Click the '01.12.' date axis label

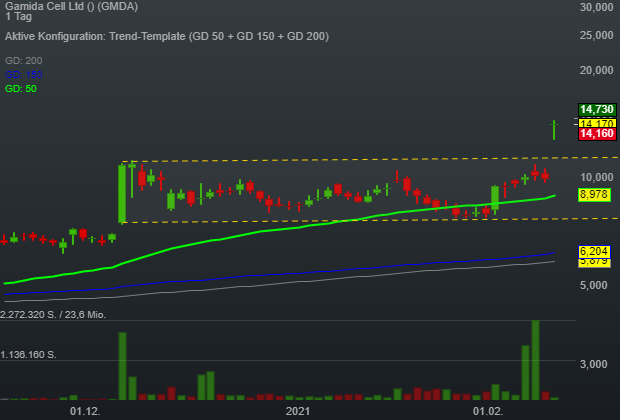tap(85, 411)
